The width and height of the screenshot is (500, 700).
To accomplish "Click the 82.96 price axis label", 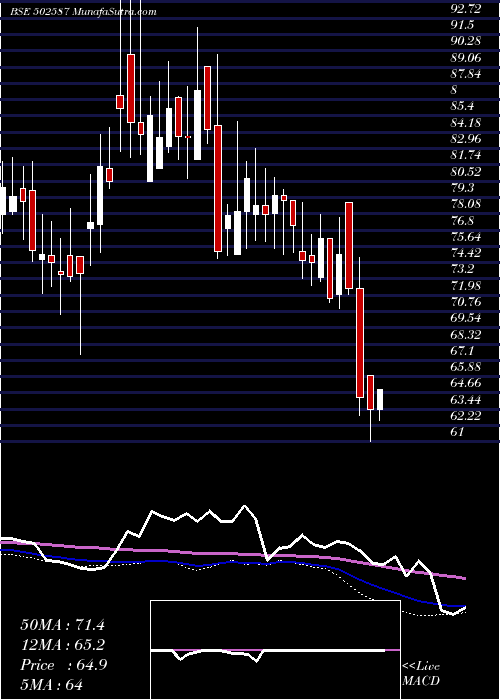I will tap(466, 139).
